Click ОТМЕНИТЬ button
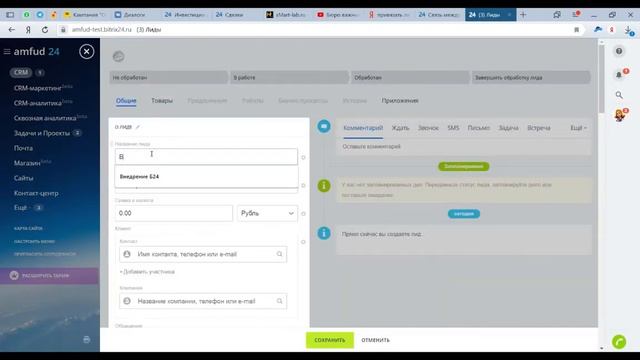640x360 pixels. click(375, 340)
